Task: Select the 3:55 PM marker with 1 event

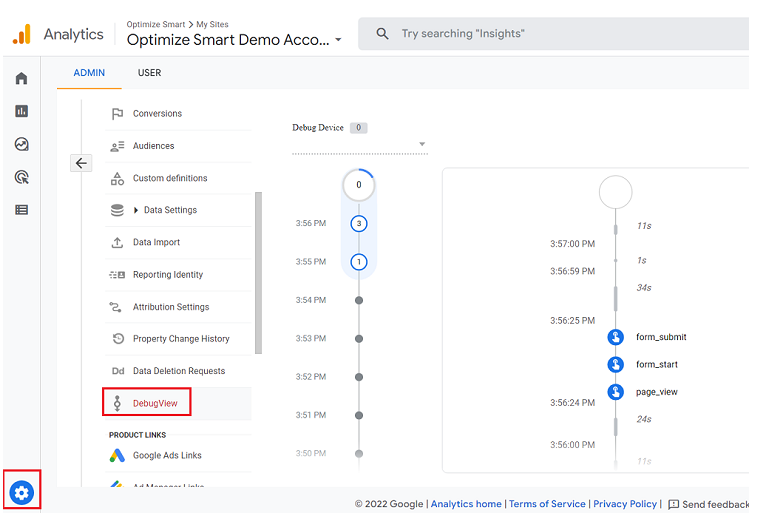Action: pyautogui.click(x=359, y=262)
